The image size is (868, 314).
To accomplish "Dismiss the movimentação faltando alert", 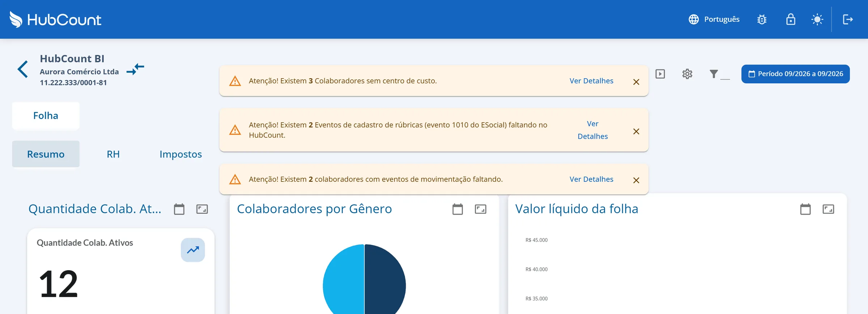I will click(636, 180).
